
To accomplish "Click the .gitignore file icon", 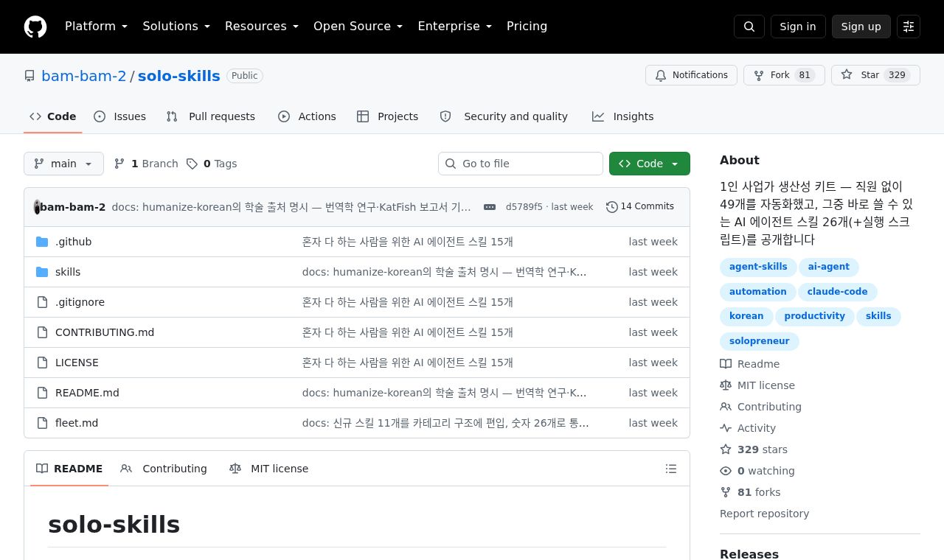I will tap(42, 302).
